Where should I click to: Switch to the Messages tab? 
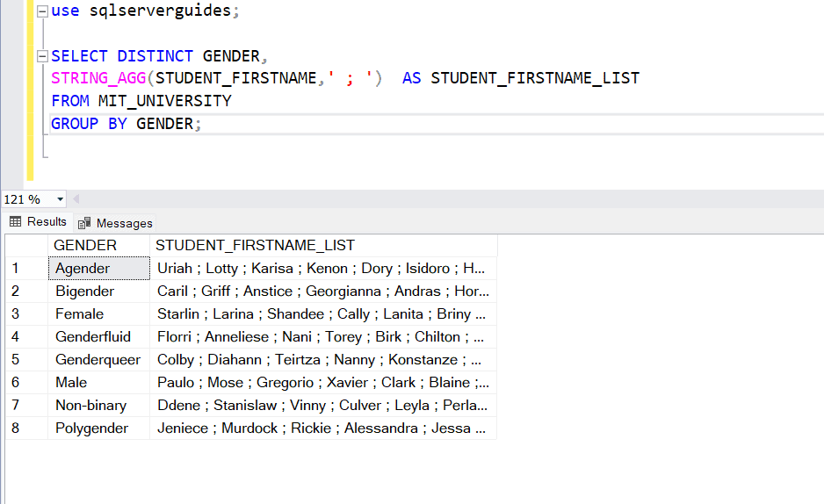click(115, 223)
